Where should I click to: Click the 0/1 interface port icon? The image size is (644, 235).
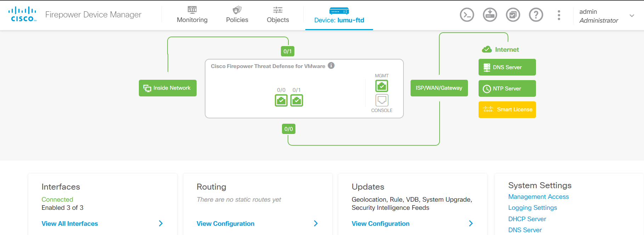pos(296,101)
